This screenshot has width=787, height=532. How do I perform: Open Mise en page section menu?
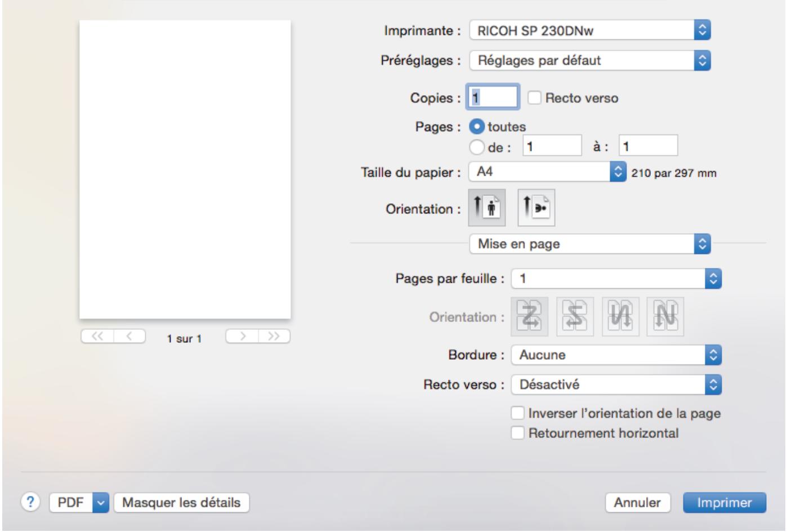[x=590, y=244]
